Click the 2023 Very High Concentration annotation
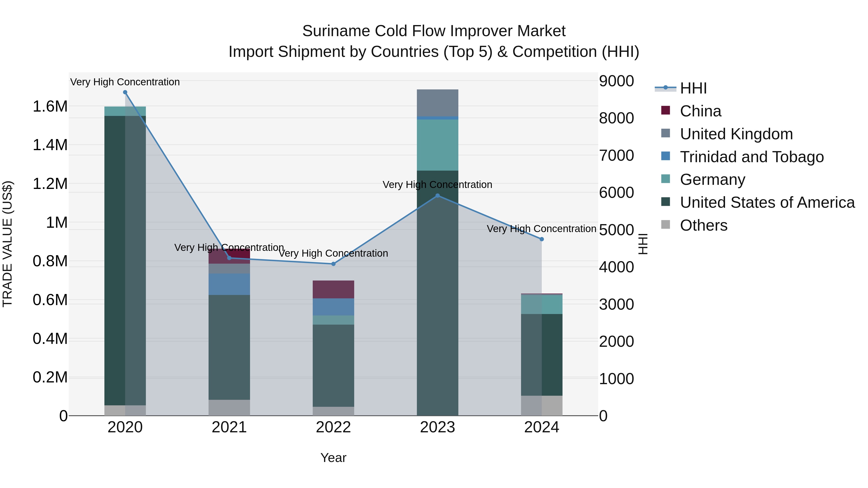 pyautogui.click(x=437, y=185)
